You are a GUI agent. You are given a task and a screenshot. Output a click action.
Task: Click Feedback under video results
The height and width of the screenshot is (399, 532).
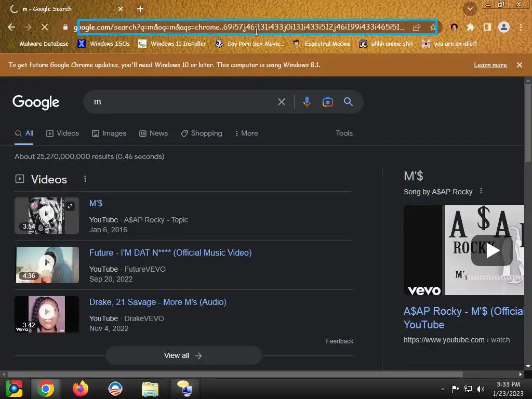point(340,341)
